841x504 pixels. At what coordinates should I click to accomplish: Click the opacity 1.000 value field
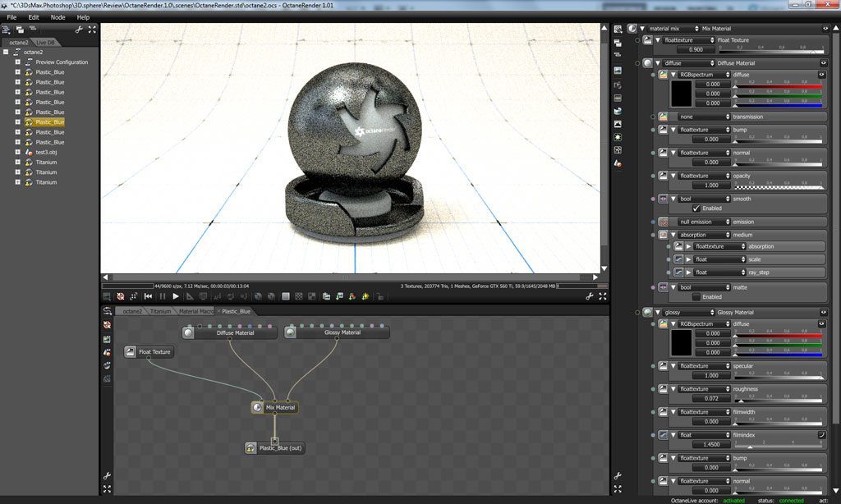coord(711,185)
